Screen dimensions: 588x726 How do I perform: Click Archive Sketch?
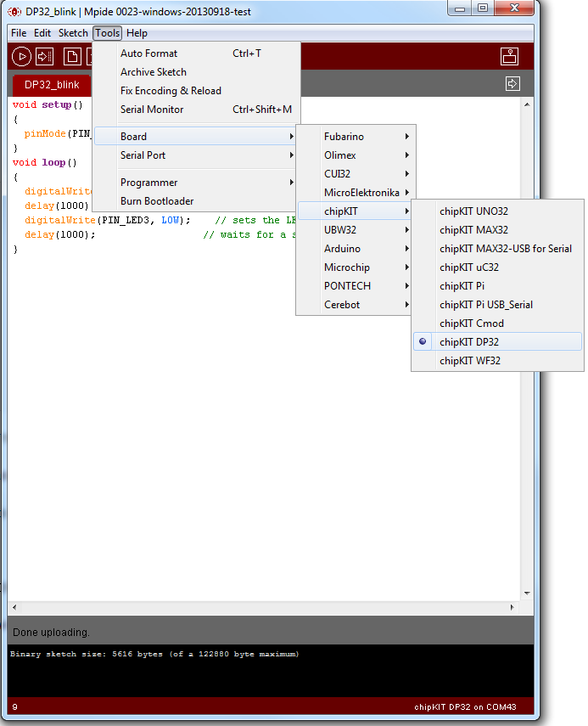pos(154,72)
